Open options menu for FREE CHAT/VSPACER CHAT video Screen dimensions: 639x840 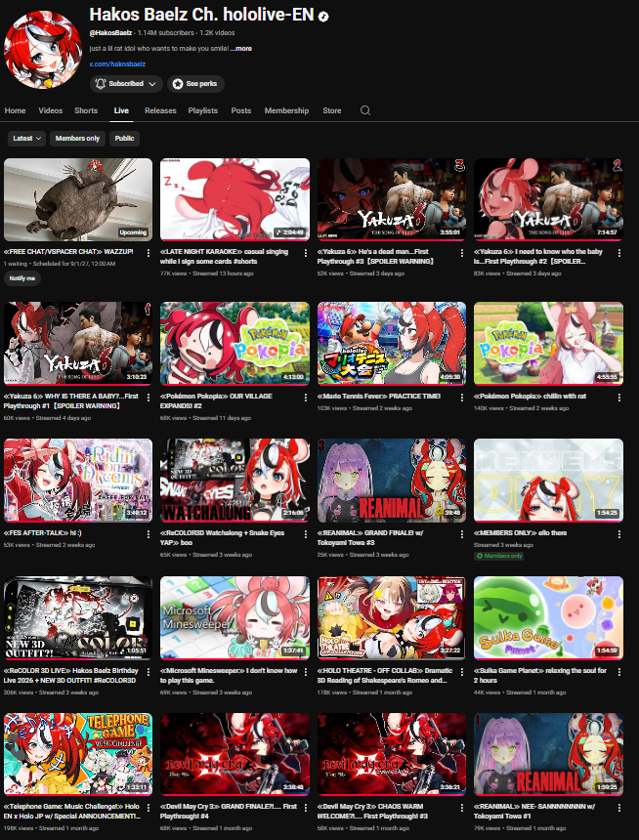[x=149, y=253]
